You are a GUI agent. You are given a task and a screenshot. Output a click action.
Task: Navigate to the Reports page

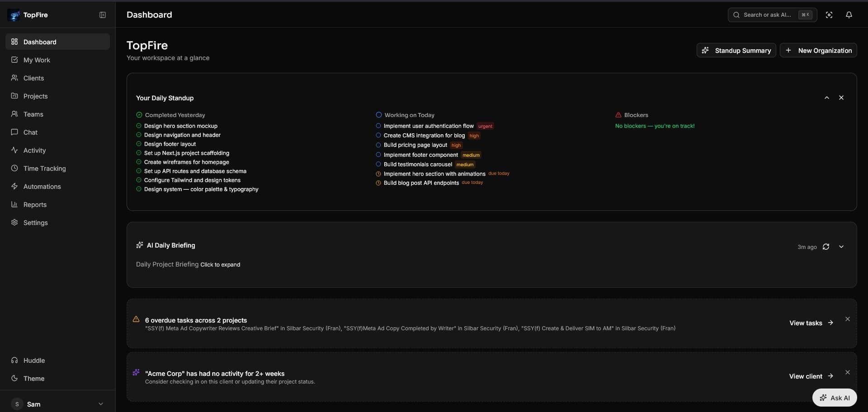pos(35,205)
